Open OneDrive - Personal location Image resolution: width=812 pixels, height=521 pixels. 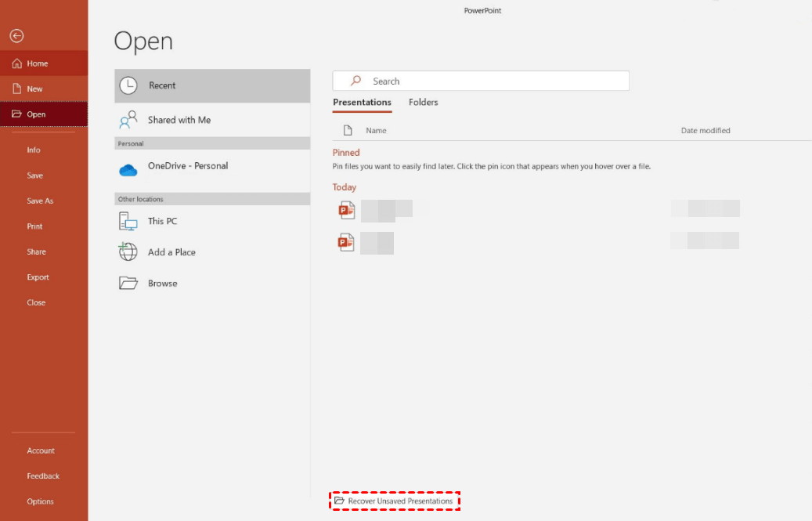(x=212, y=169)
